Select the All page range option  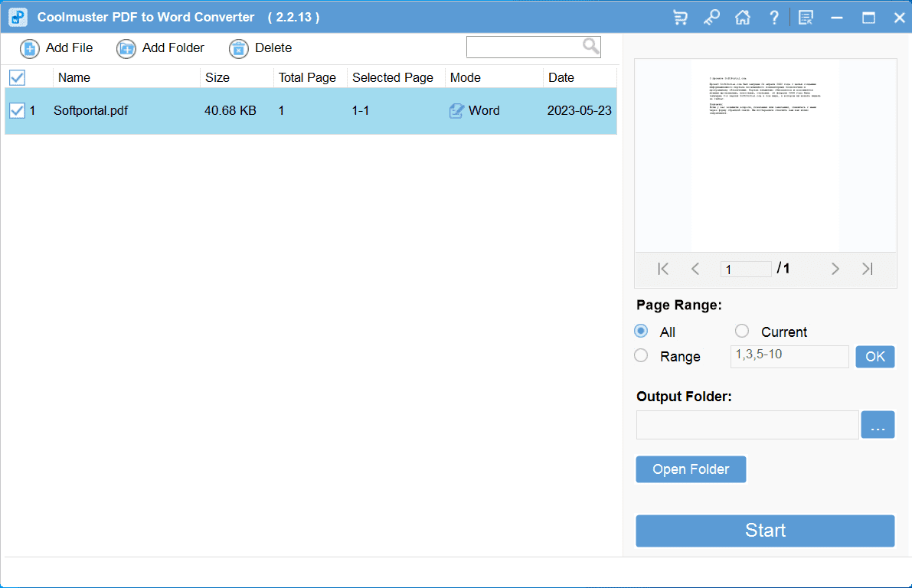tap(641, 331)
